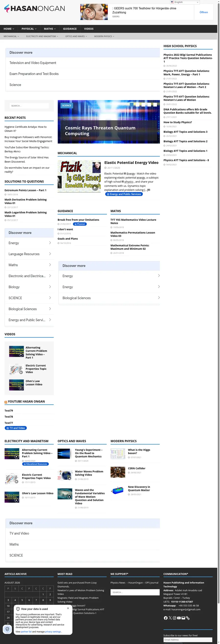Image resolution: width=220 pixels, height=644 pixels.
Task: Open the Instagram social icon
Action: pyautogui.click(x=175, y=618)
